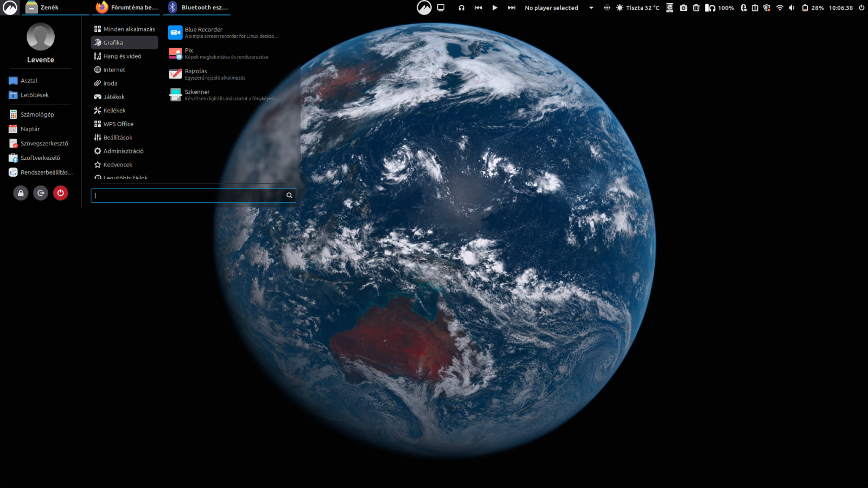This screenshot has height=488, width=868.
Task: Click the power icon beside the panel clock
Action: click(861, 8)
